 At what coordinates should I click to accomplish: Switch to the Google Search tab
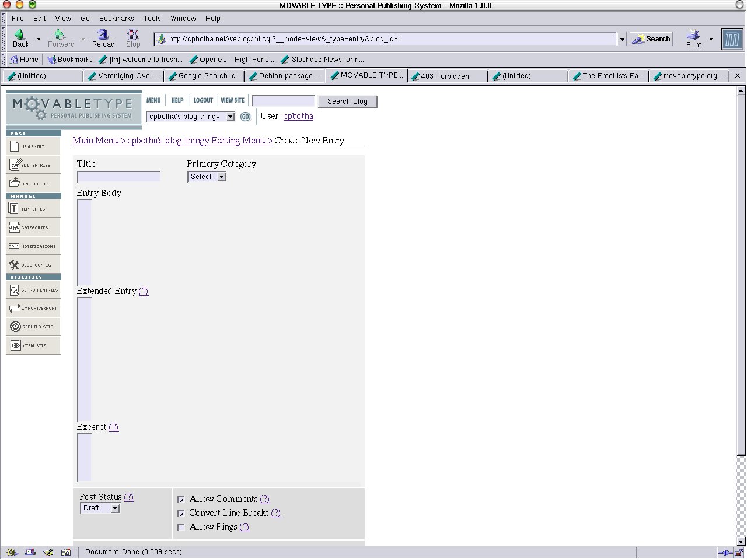204,76
